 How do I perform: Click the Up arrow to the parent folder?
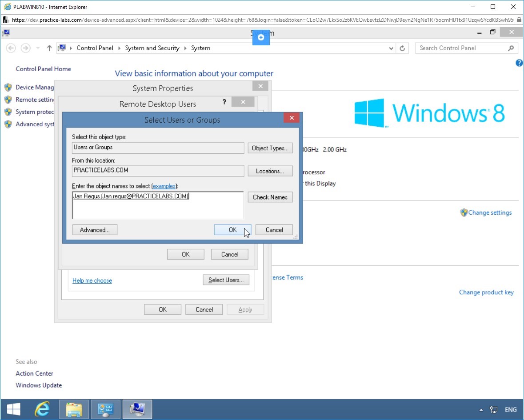pyautogui.click(x=49, y=48)
